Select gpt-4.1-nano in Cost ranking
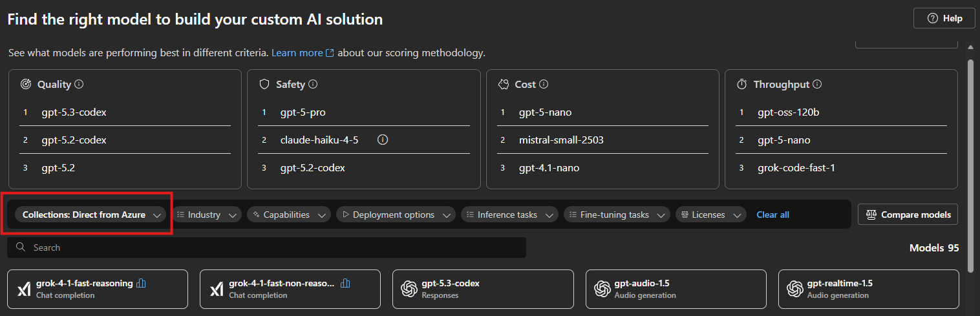This screenshot has height=316, width=980. pos(549,167)
